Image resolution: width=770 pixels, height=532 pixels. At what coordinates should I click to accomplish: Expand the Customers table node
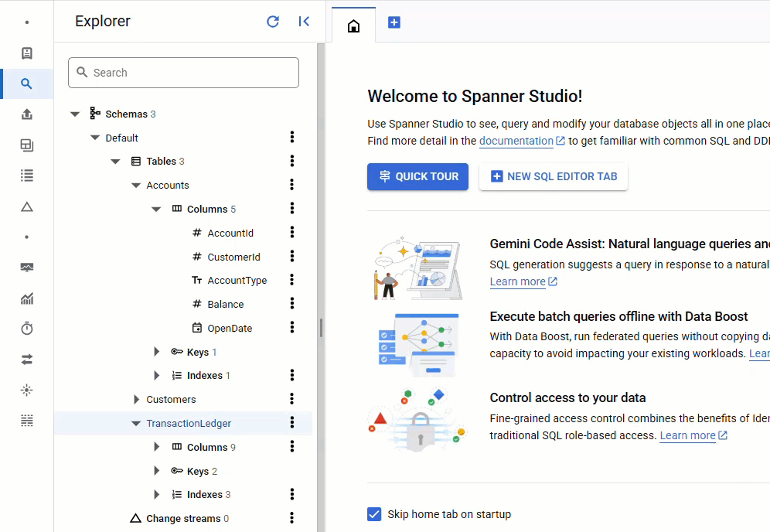pyautogui.click(x=136, y=400)
